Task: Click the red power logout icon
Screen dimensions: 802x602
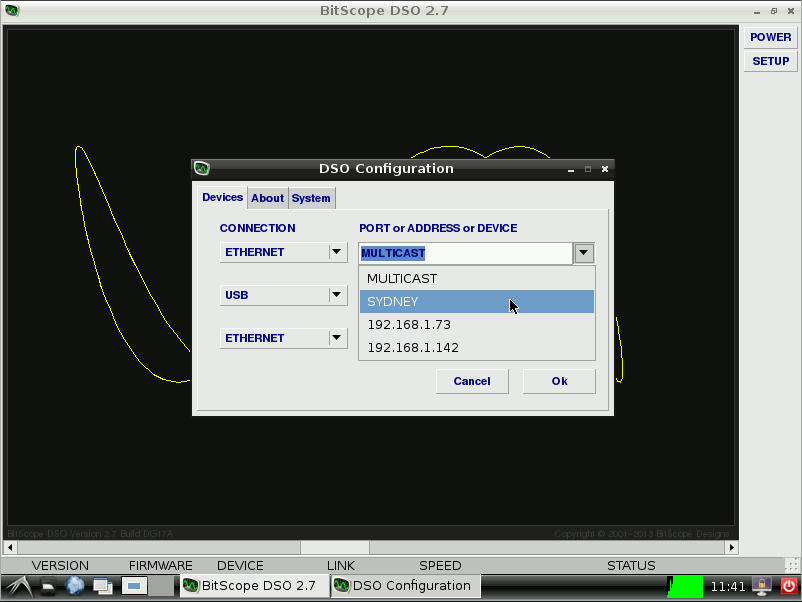Action: (x=789, y=586)
